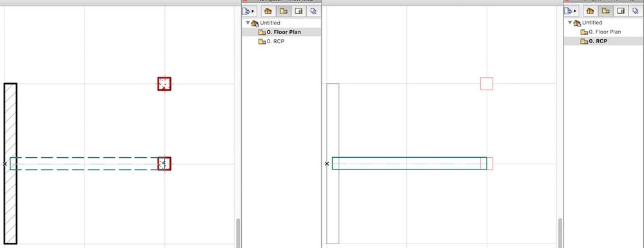Collapse the Untitled tree in left Navigator
The width and height of the screenshot is (644, 248).
pos(248,23)
